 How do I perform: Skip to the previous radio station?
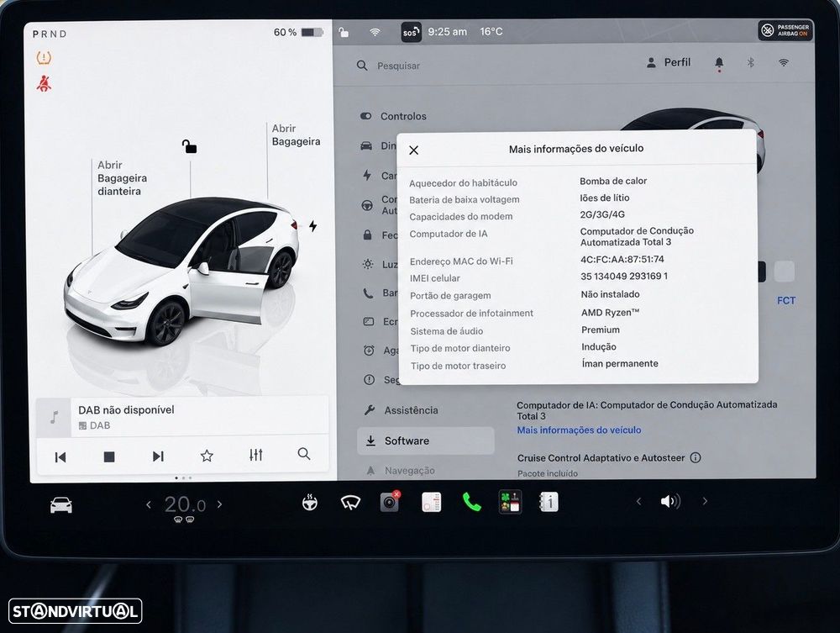point(60,456)
